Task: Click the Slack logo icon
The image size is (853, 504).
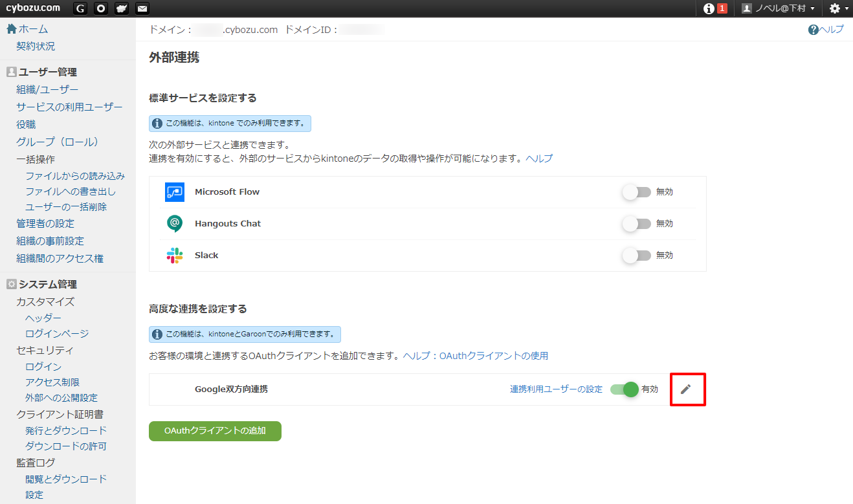Action: pos(175,256)
